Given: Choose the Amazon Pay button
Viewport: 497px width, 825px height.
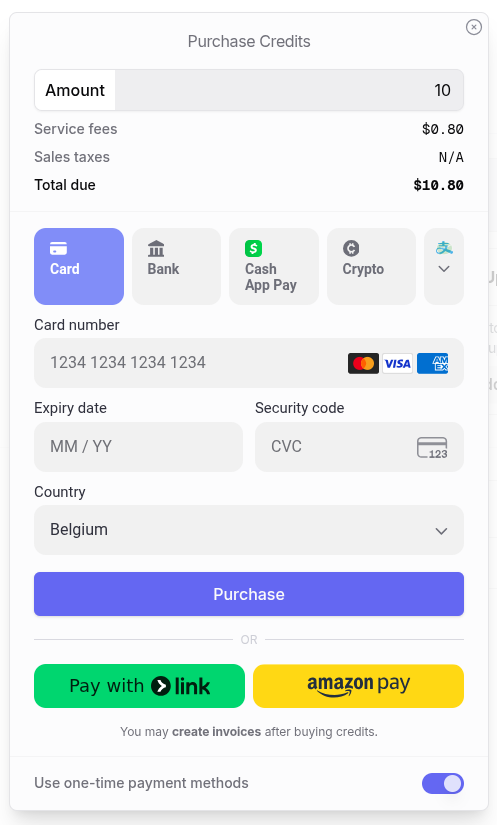Looking at the screenshot, I should [359, 686].
